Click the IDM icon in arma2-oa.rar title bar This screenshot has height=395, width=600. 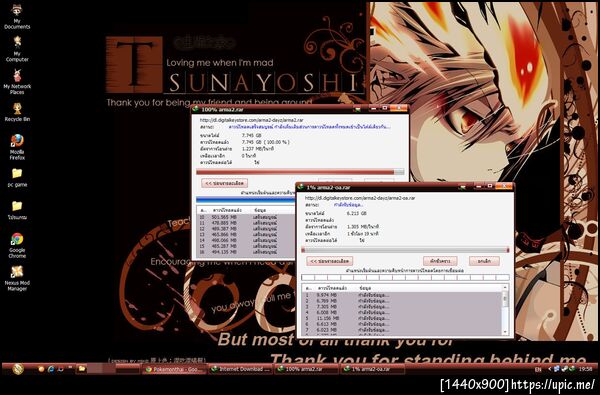point(301,187)
